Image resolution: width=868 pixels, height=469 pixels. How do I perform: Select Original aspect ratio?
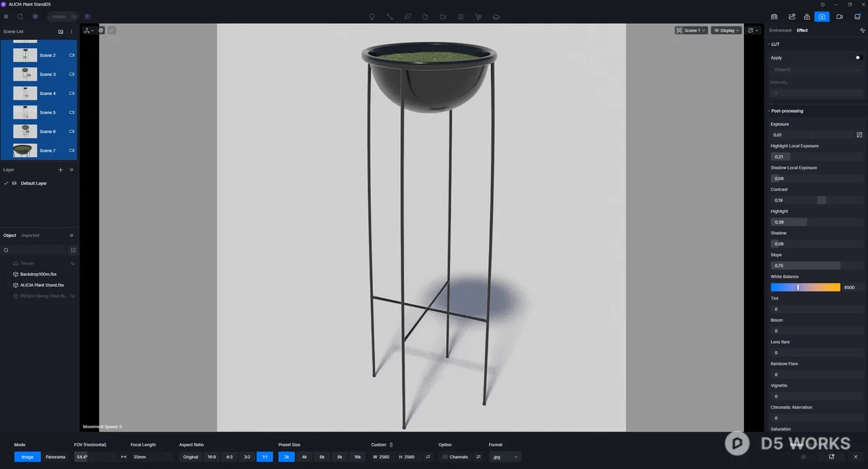(x=191, y=457)
